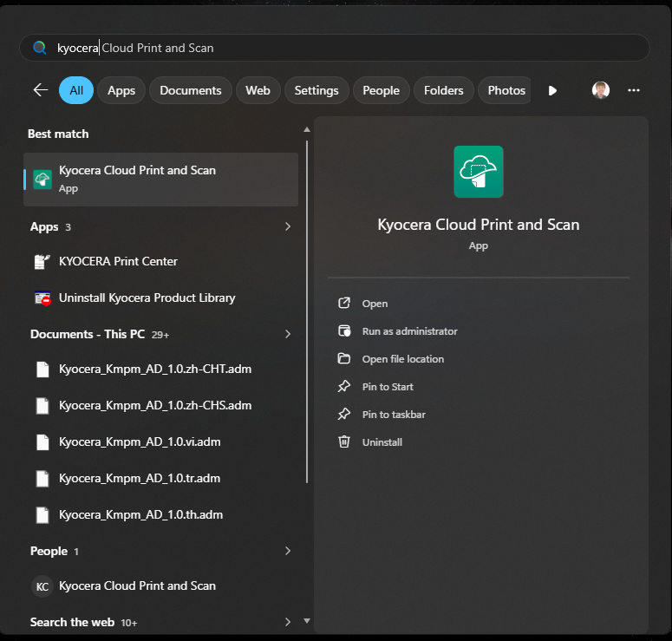
Task: Click the large Kyocera Cloud app icon
Action: [x=478, y=172]
